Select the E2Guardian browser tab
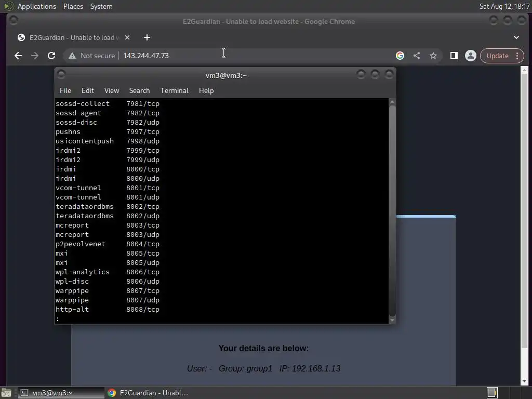Image resolution: width=532 pixels, height=399 pixels. point(73,37)
